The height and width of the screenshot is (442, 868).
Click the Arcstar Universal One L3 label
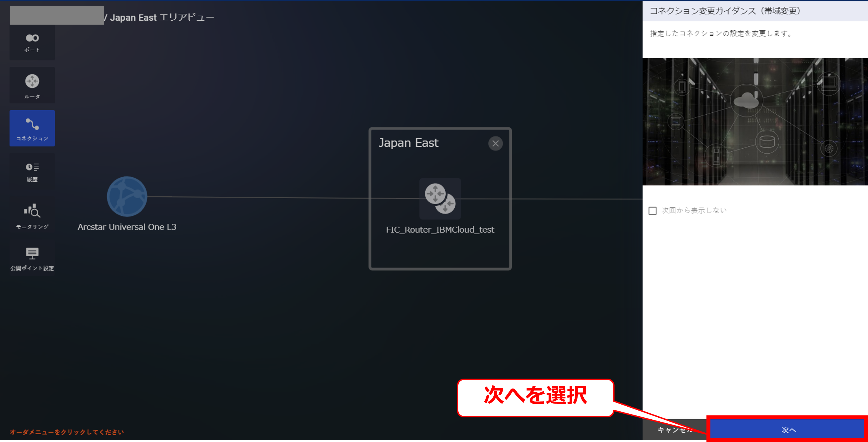pos(127,227)
